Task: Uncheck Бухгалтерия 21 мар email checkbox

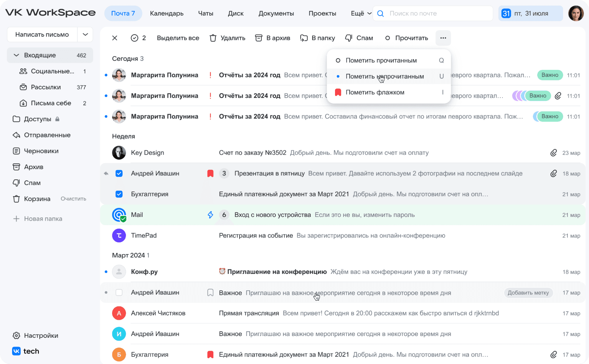Action: (x=119, y=194)
